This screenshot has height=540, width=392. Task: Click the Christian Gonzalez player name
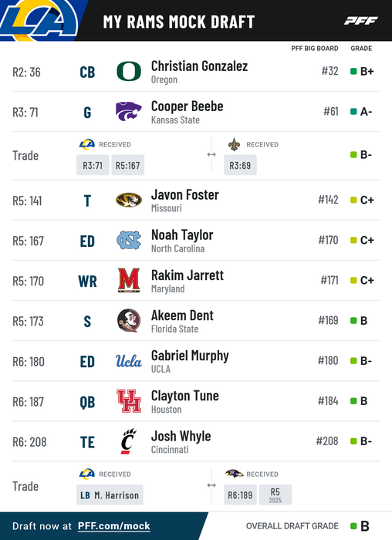[199, 66]
